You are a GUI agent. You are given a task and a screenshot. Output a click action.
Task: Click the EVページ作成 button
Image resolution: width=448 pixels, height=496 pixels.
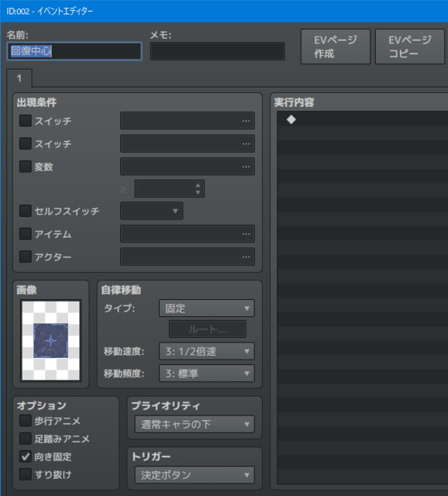coord(336,46)
